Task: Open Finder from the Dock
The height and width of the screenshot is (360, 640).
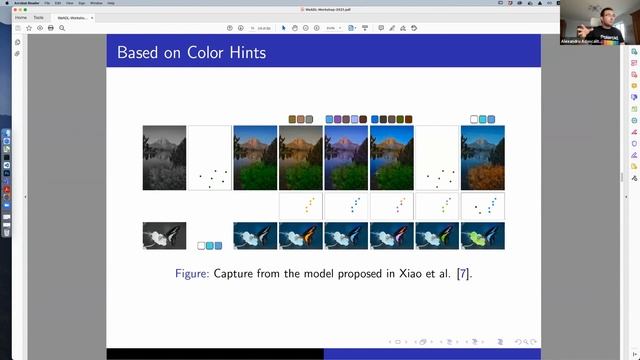Action: tap(7, 133)
